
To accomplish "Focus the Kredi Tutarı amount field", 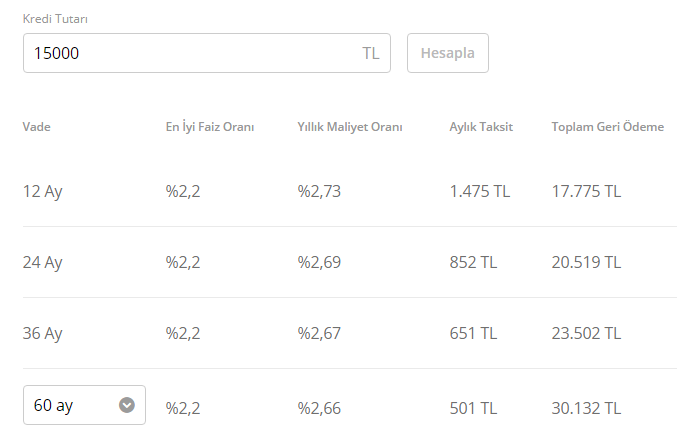I will pyautogui.click(x=190, y=53).
